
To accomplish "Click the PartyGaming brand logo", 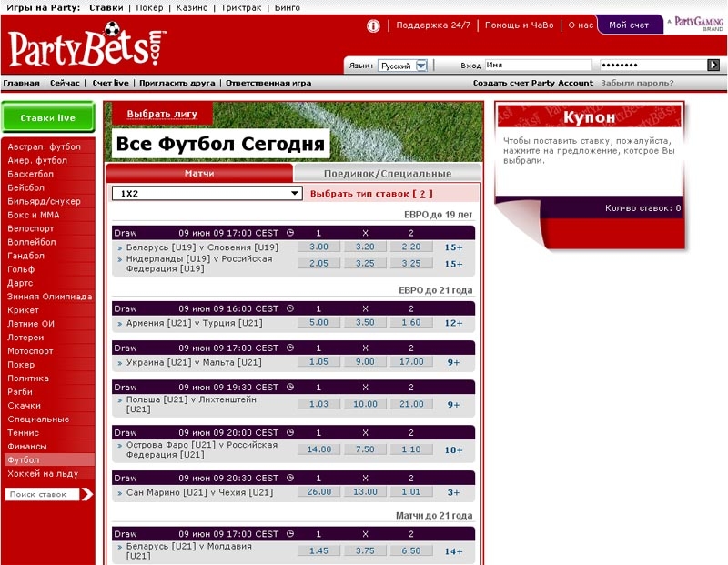I will coord(697,24).
